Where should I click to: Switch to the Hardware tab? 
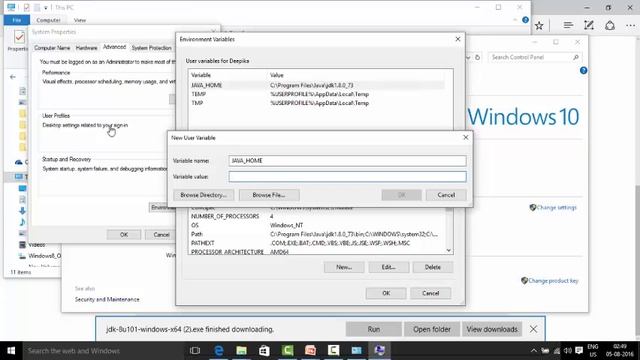pos(87,48)
